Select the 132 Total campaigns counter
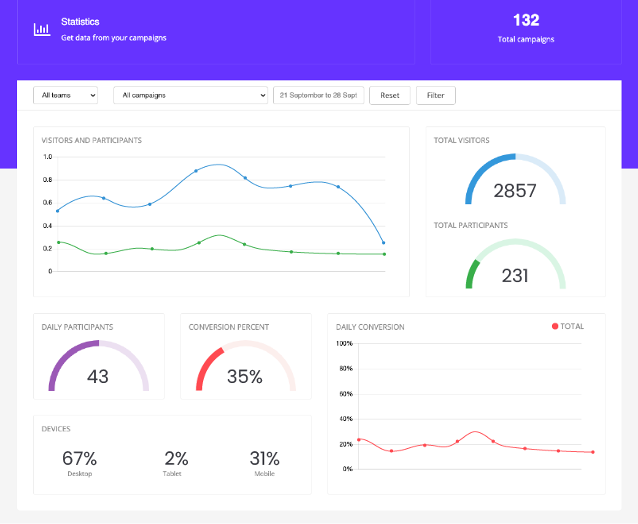638x524 pixels. tap(526, 20)
